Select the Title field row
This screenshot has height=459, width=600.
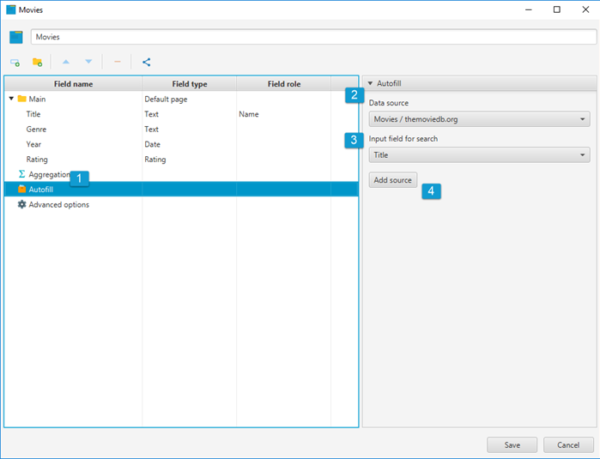coord(181,114)
